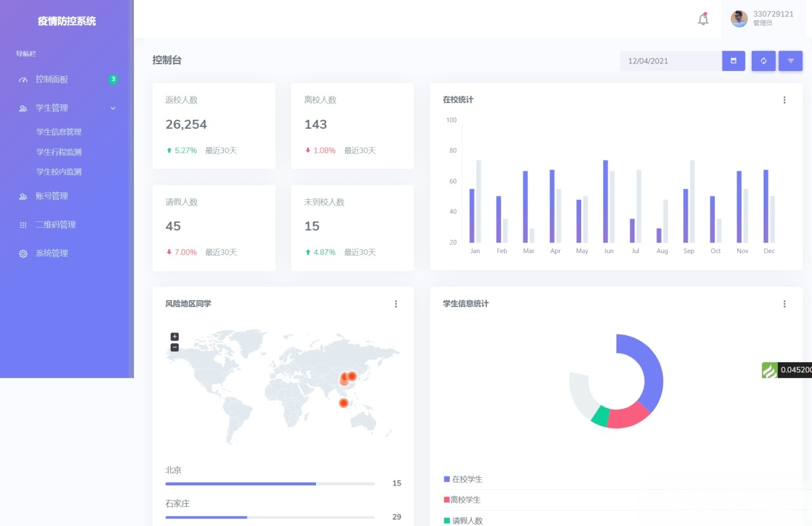The height and width of the screenshot is (526, 812).
Task: Open the calendar date picker icon
Action: point(733,61)
